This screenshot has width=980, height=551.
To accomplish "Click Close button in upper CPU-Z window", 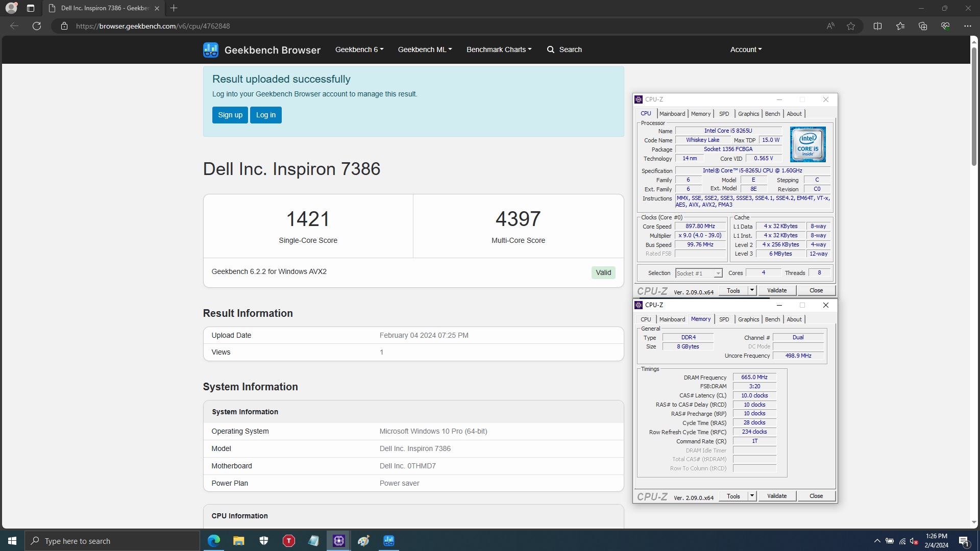I will (x=816, y=290).
